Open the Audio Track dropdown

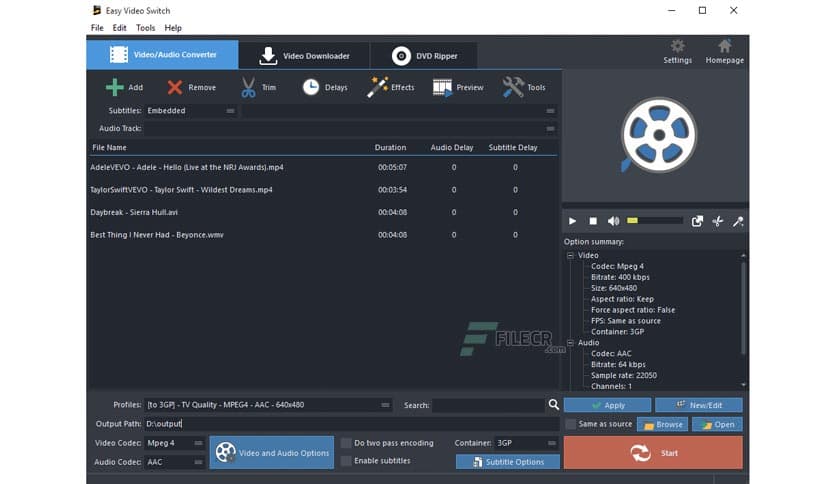tap(351, 128)
